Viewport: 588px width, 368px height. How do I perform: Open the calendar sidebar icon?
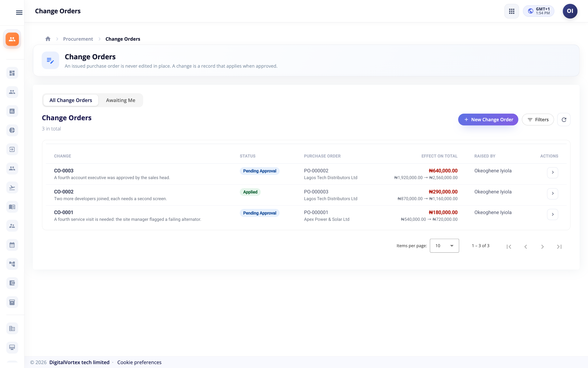(12, 245)
